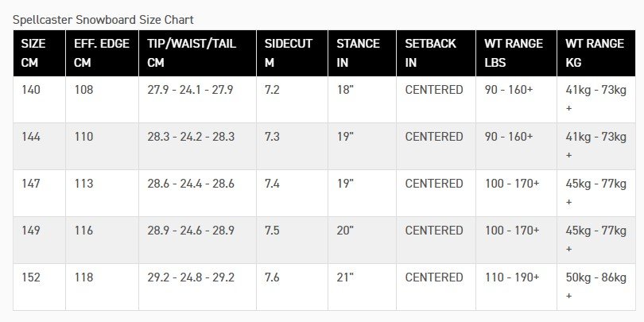Select the SIDECUT M header

pos(292,53)
